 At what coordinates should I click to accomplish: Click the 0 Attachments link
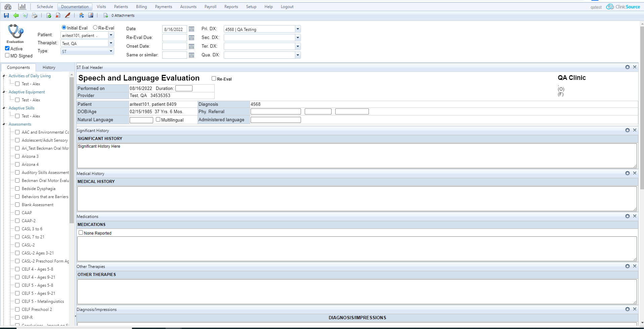tap(123, 15)
